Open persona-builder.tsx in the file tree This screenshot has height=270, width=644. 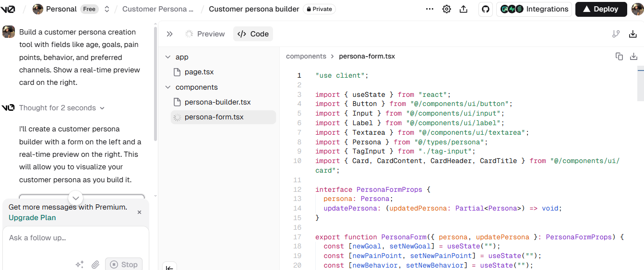click(x=223, y=102)
